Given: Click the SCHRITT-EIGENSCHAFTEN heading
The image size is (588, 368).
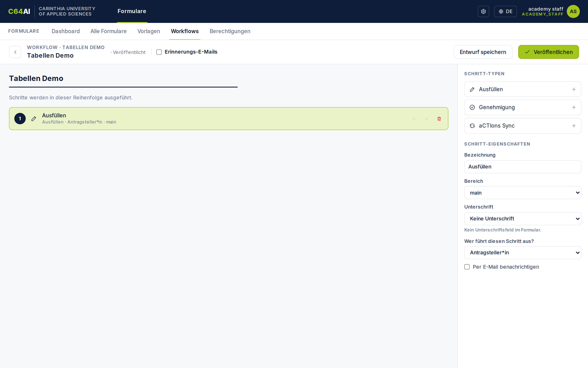Looking at the screenshot, I should (x=497, y=144).
